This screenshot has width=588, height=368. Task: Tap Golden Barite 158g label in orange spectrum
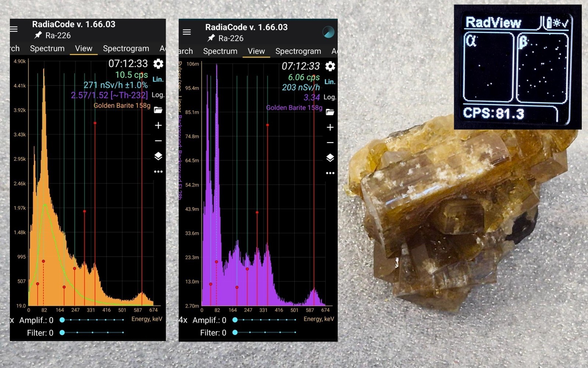click(122, 106)
